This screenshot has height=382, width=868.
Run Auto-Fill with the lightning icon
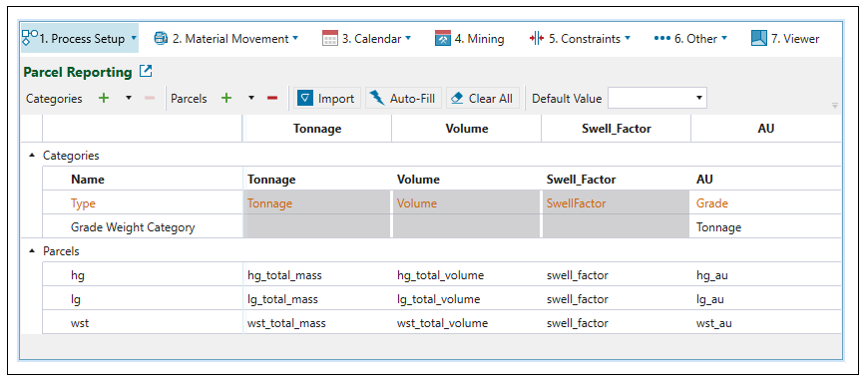click(x=403, y=98)
